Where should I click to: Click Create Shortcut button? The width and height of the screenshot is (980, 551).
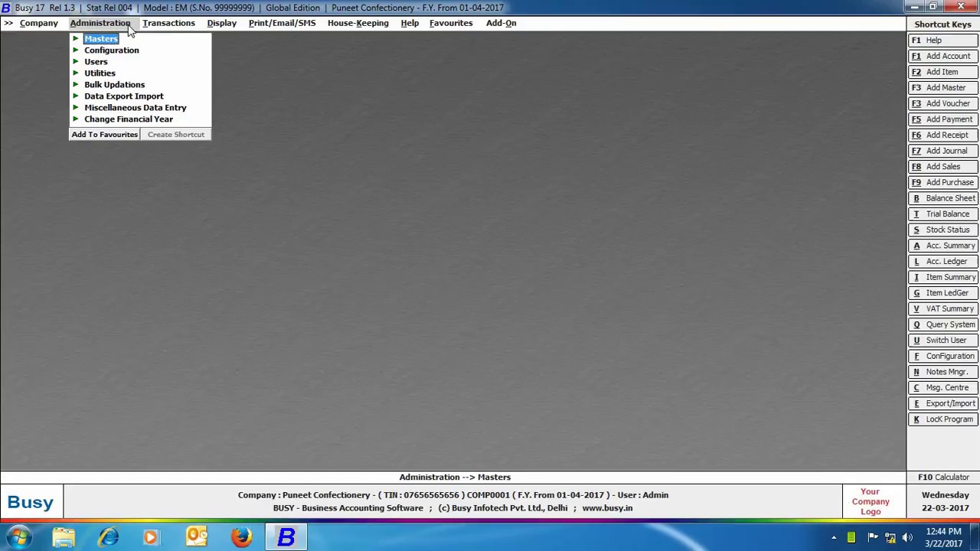[176, 135]
